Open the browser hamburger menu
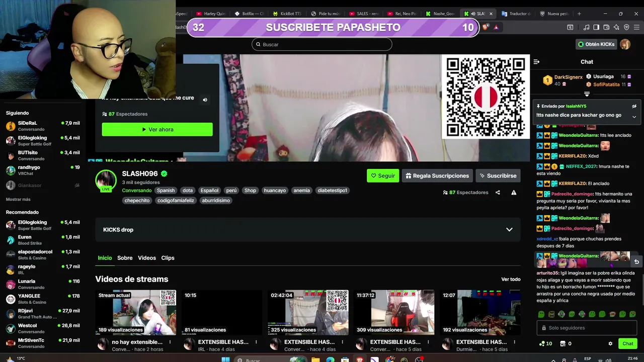644x362 pixels. pyautogui.click(x=636, y=27)
